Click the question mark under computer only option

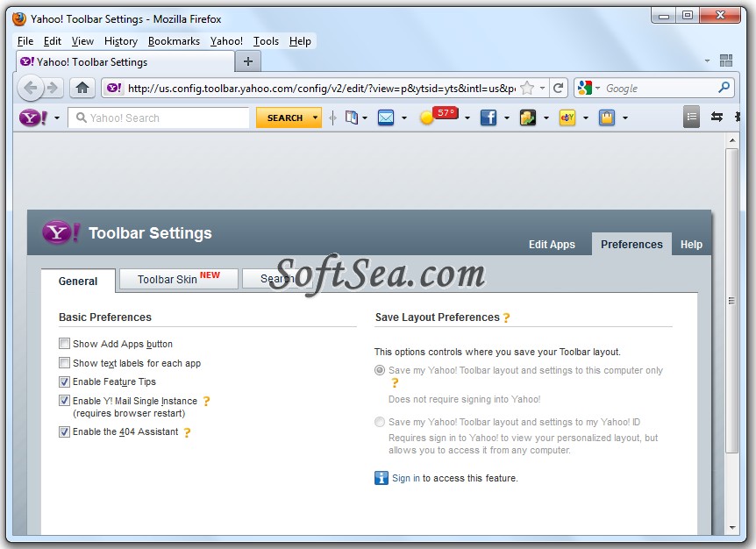pyautogui.click(x=395, y=383)
